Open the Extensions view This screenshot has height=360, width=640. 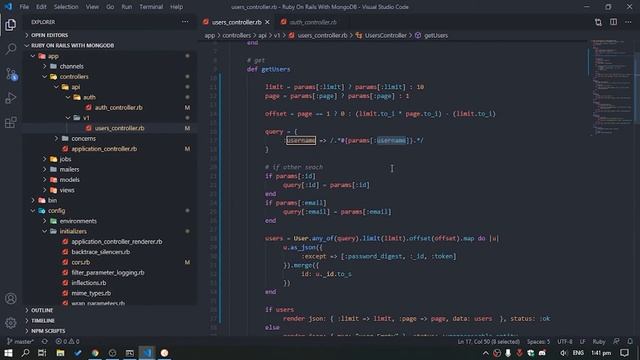[11, 122]
